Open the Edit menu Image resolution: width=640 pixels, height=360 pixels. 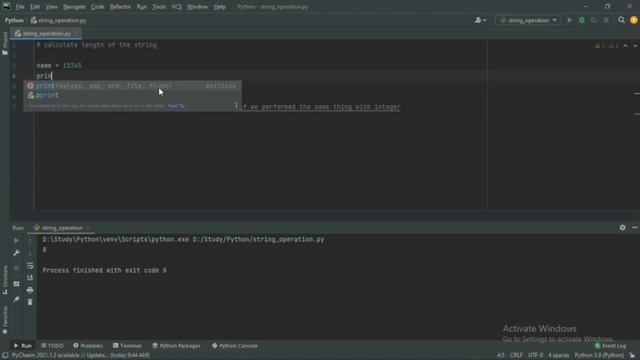point(35,7)
